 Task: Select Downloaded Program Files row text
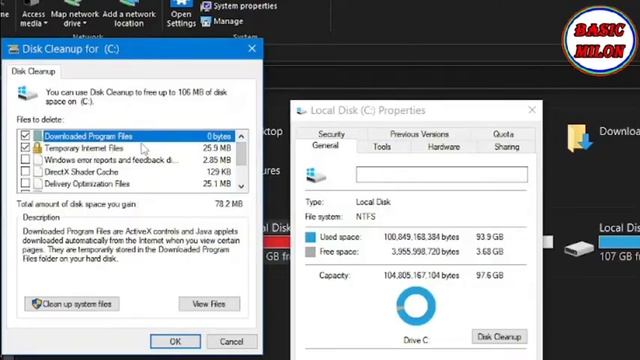(x=88, y=136)
